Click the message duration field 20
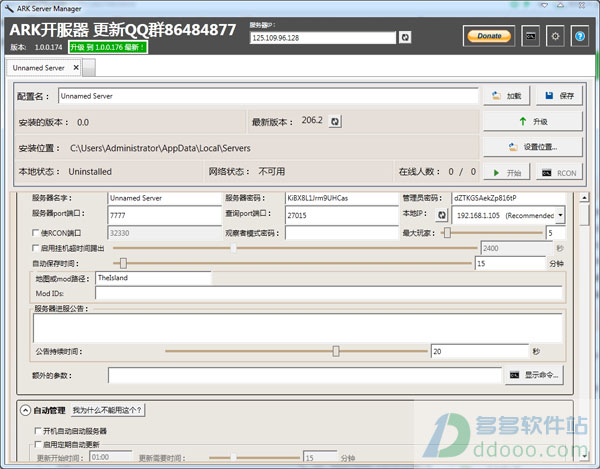This screenshot has height=469, width=600. (480, 351)
